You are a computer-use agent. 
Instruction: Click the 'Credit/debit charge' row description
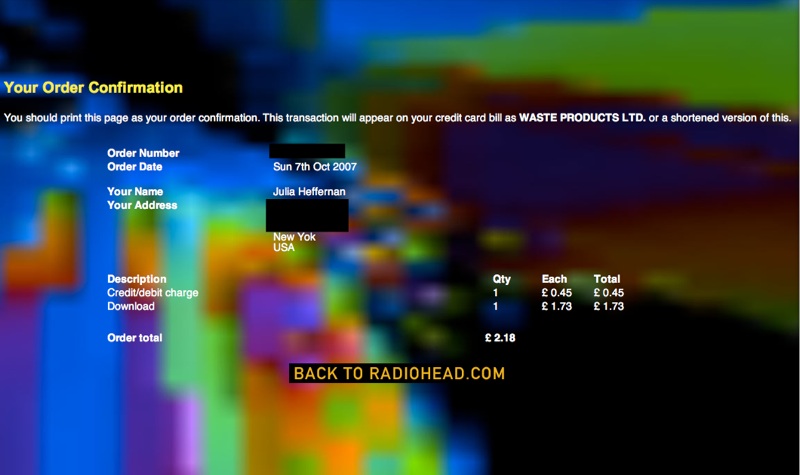tap(153, 293)
